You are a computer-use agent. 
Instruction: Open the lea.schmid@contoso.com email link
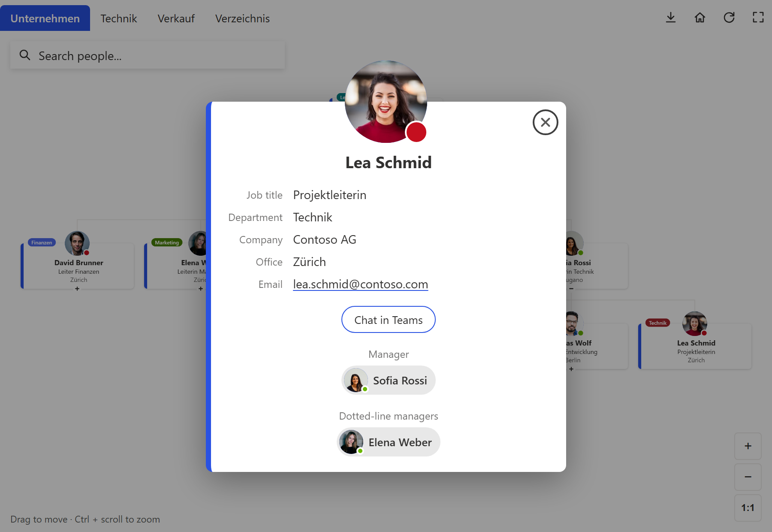point(360,284)
